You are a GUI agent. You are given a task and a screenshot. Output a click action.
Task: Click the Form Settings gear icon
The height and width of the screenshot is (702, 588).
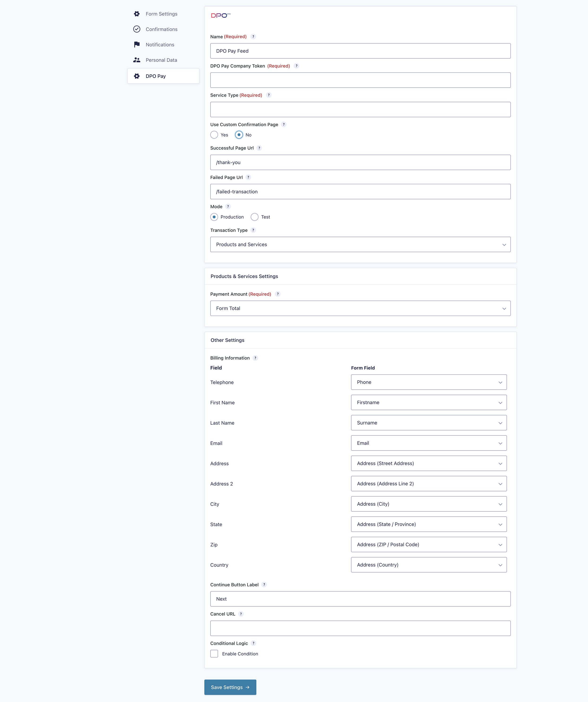point(137,14)
